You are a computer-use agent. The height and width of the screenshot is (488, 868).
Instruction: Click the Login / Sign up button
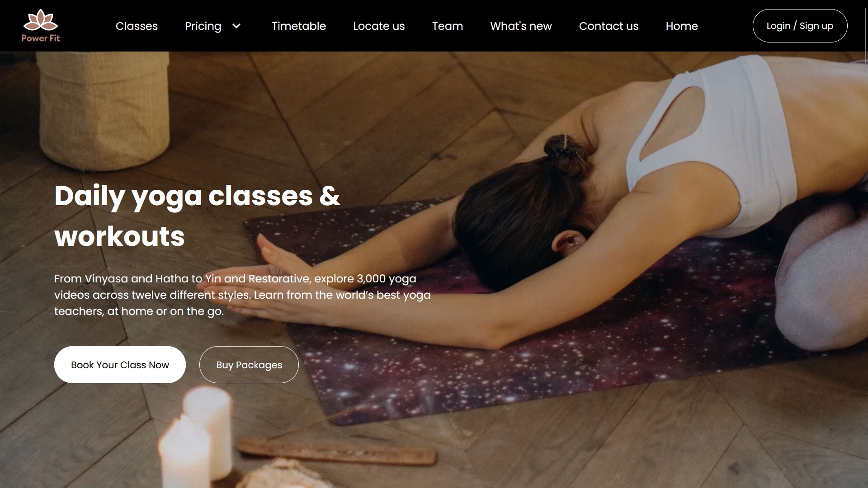(x=800, y=26)
